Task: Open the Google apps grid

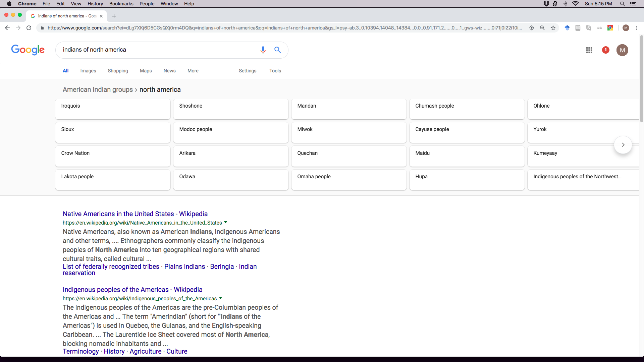Action: coord(589,50)
